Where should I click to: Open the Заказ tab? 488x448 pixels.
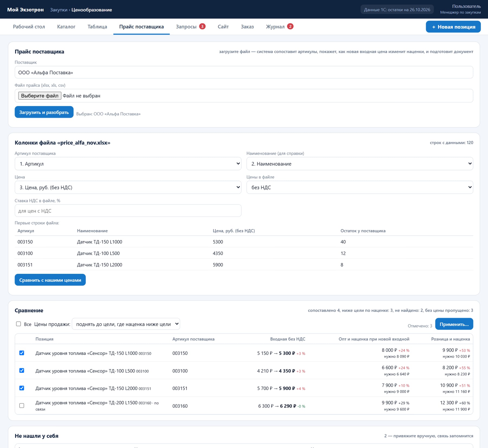click(x=247, y=27)
